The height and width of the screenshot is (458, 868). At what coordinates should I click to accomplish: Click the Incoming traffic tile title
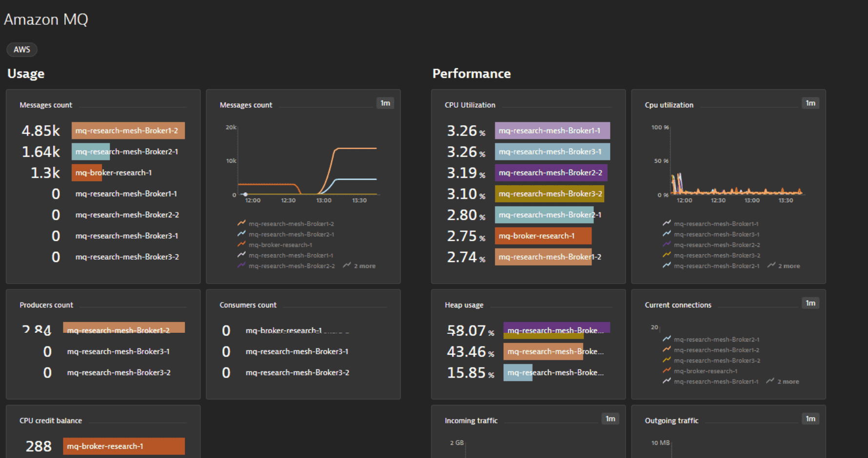click(x=471, y=420)
